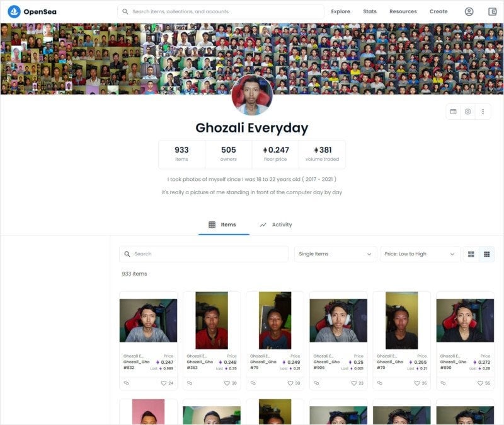The width and height of the screenshot is (504, 425).
Task: Open the account profile icon
Action: (469, 11)
